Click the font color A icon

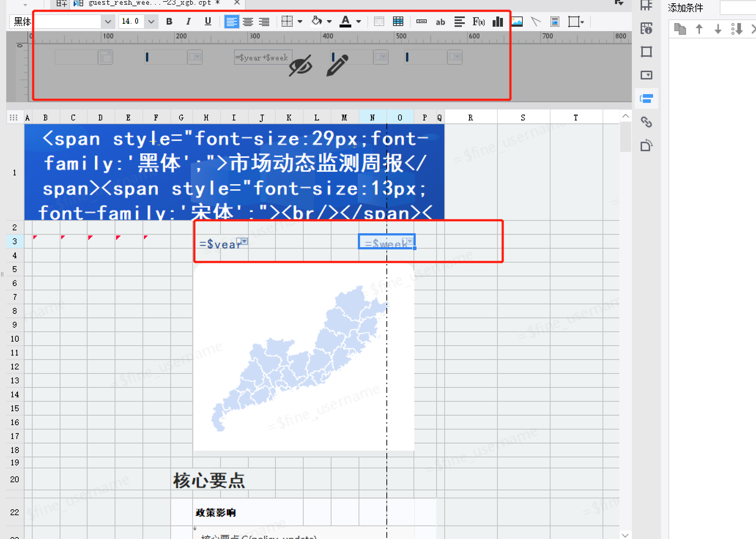(345, 22)
